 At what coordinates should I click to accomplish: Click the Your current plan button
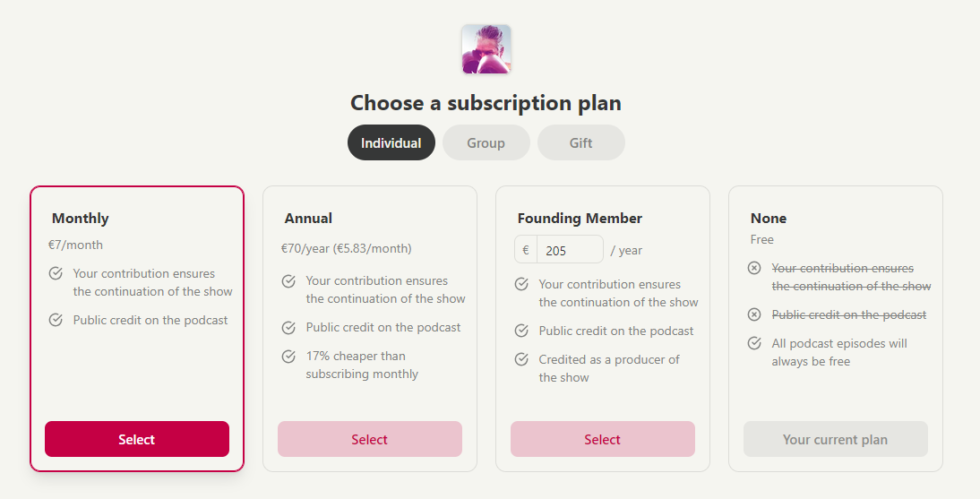836,439
